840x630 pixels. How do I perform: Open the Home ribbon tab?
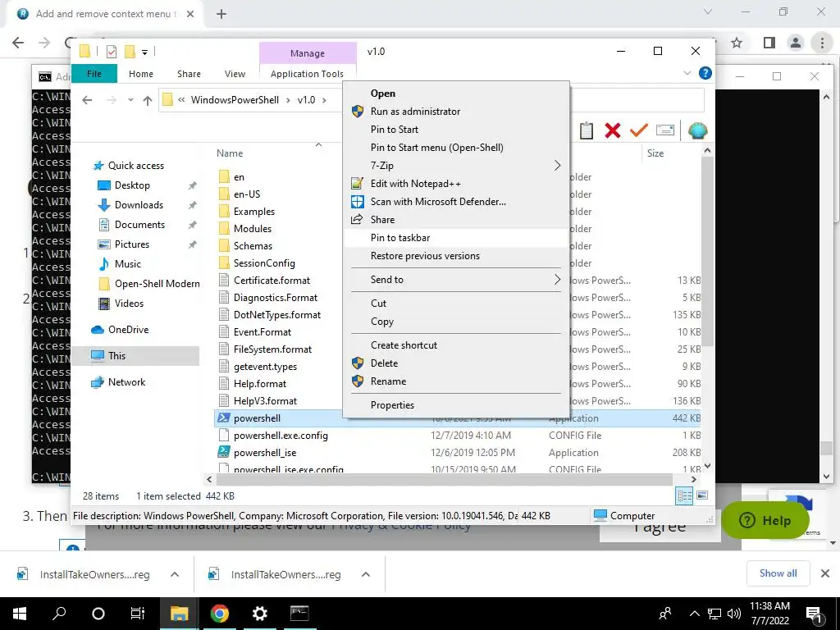pyautogui.click(x=141, y=74)
